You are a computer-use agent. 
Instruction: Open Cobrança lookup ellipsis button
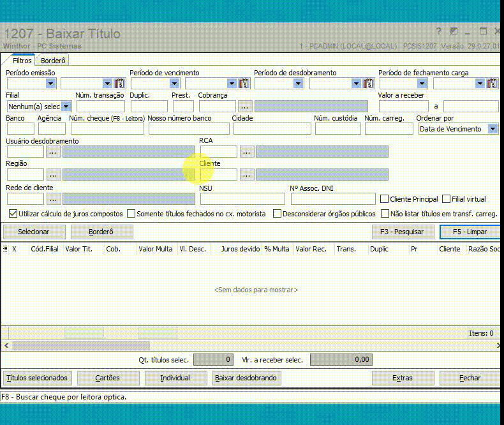(244, 107)
